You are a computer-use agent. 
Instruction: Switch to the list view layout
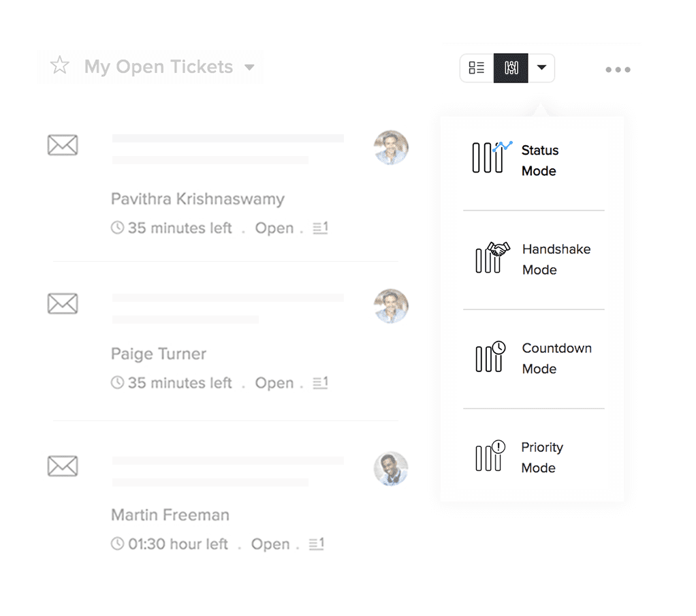[x=477, y=68]
